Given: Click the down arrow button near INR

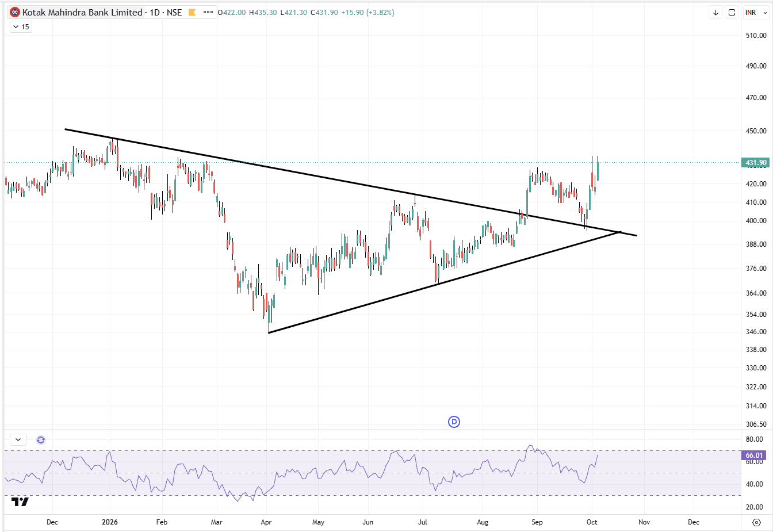Looking at the screenshot, I should [x=715, y=12].
